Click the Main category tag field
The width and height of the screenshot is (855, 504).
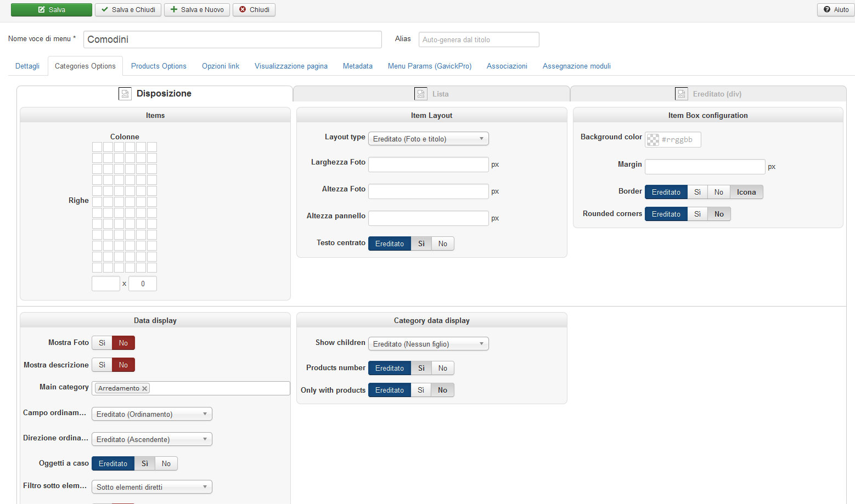tap(191, 388)
